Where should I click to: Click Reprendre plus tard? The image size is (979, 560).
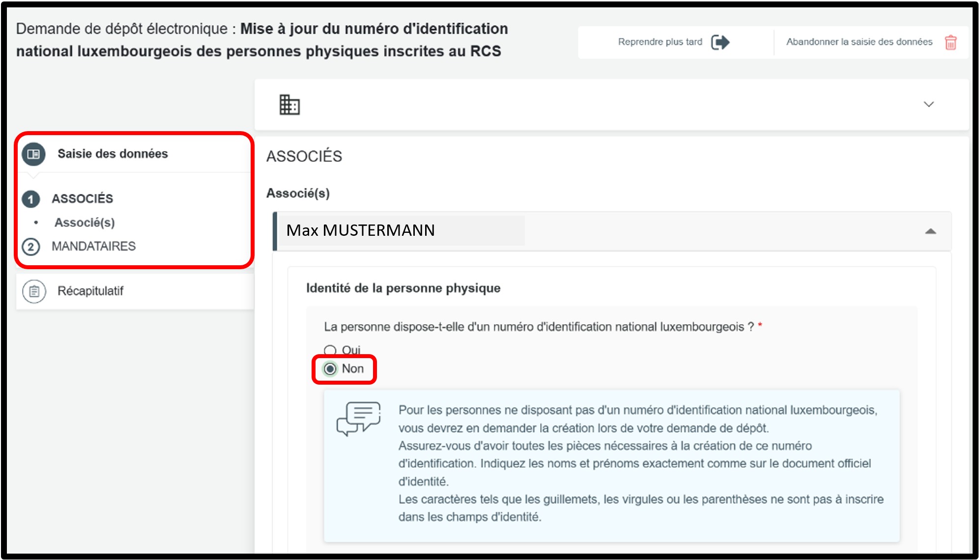[x=660, y=42]
